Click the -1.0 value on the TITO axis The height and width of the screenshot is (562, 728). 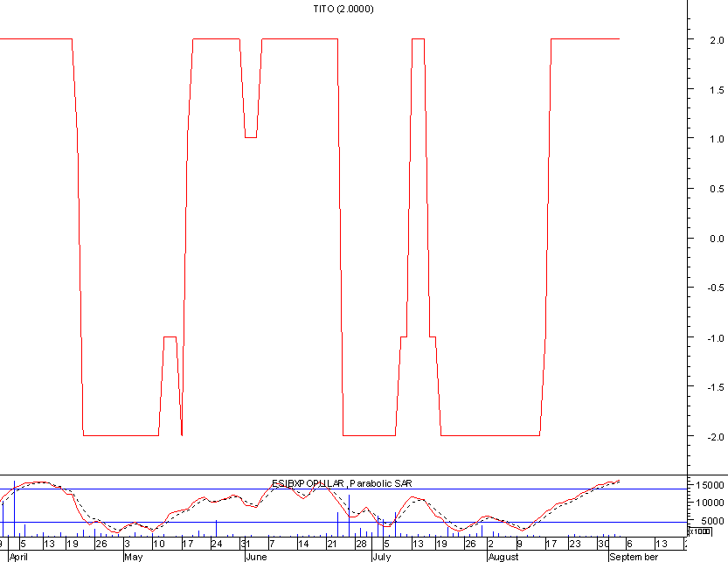coord(716,338)
